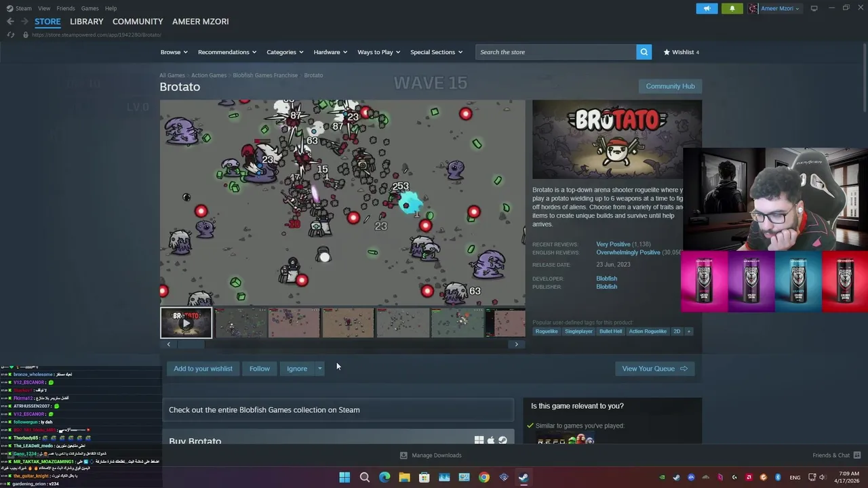Expand the Hardware dropdown
Image resolution: width=868 pixels, height=488 pixels.
click(330, 52)
